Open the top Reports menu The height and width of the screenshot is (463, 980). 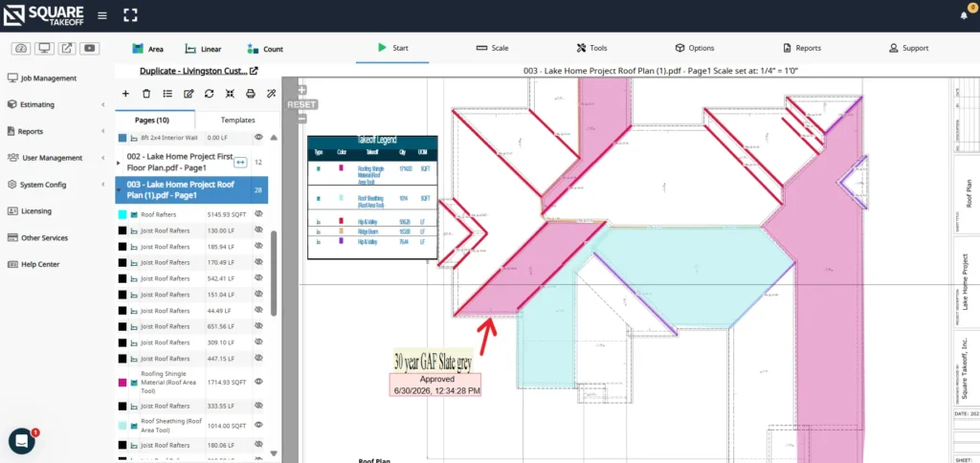coord(802,48)
